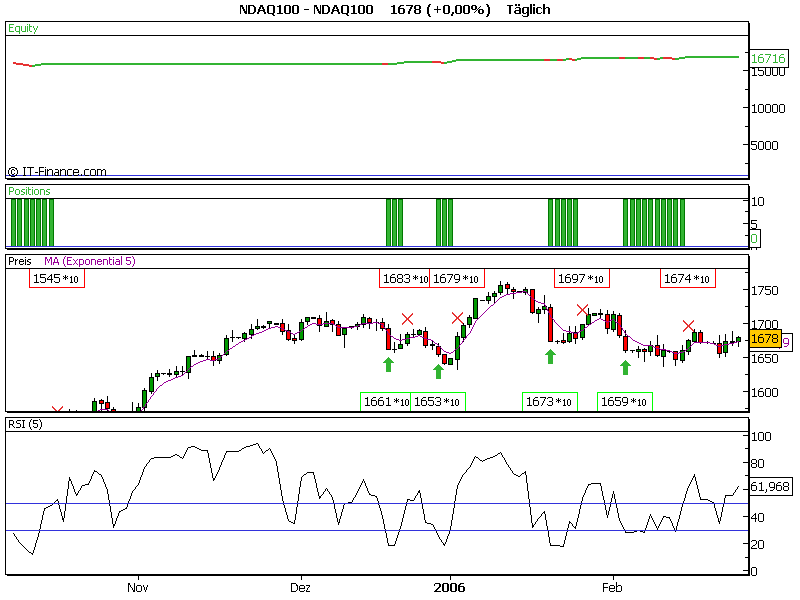Click the 1600 price axis label
The image size is (800, 600).
tap(764, 393)
